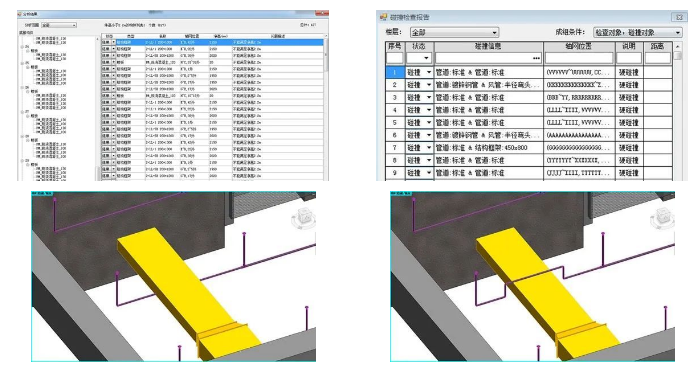This screenshot has height=371, width=691.
Task: Select purple pipe bending over duct in right view
Action: 534,276
